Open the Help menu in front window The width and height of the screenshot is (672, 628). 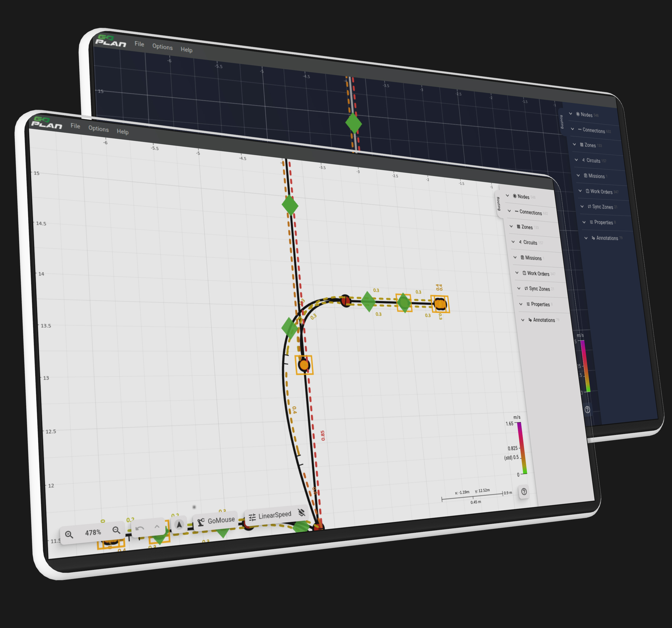[123, 132]
